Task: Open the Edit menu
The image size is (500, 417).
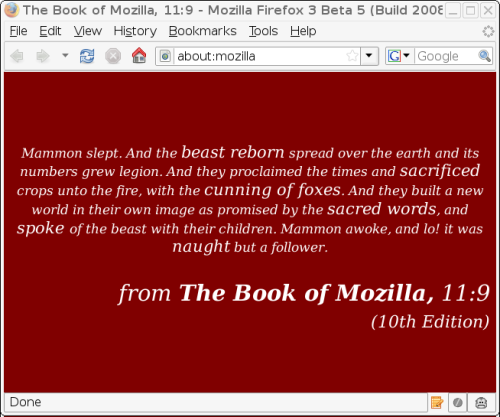Action: [x=50, y=31]
